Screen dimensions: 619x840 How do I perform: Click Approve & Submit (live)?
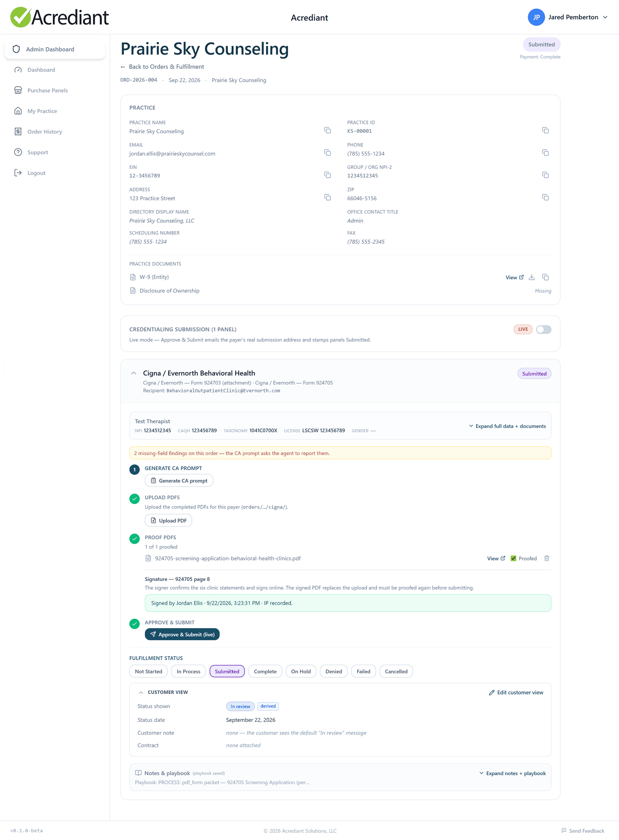[x=182, y=635]
